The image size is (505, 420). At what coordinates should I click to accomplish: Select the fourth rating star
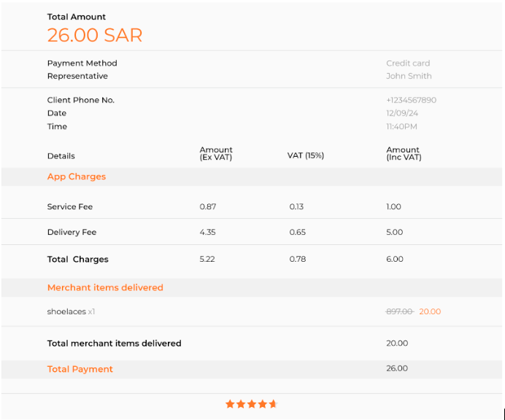pyautogui.click(x=263, y=403)
